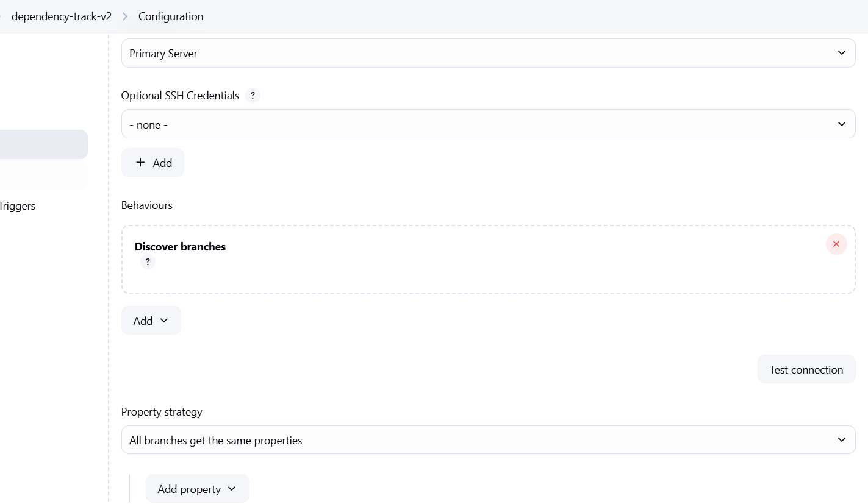
Task: Click the arrow in the Primary Server field
Action: click(841, 53)
